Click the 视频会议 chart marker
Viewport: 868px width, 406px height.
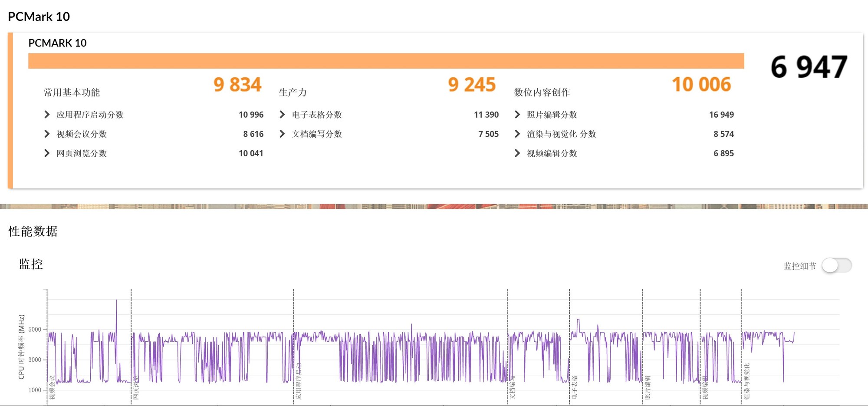[x=52, y=387]
